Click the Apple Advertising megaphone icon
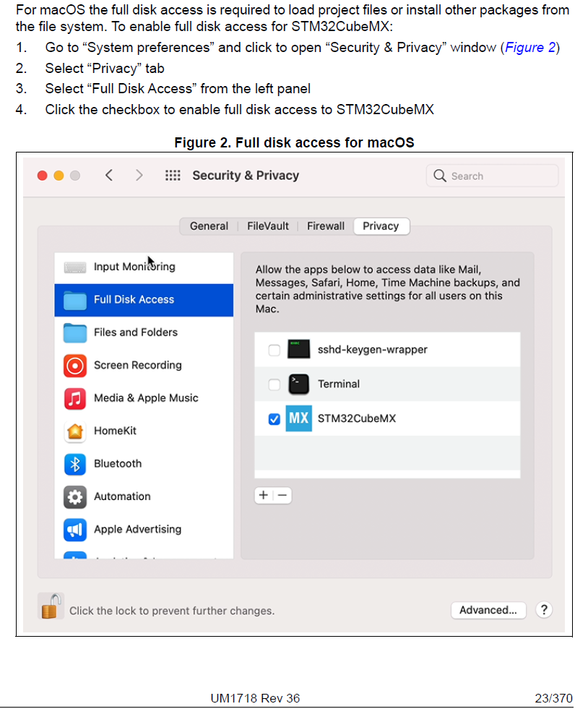This screenshot has width=588, height=709. (x=75, y=530)
